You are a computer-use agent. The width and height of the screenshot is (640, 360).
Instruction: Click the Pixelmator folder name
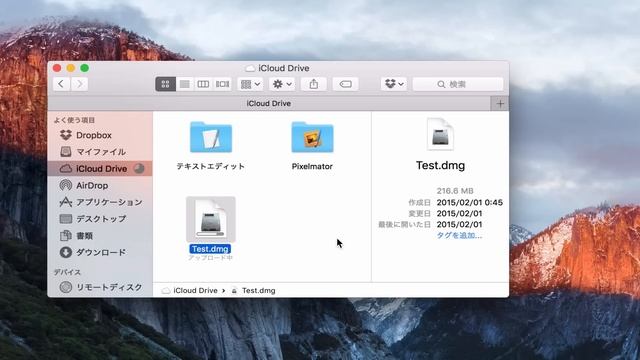pyautogui.click(x=312, y=167)
